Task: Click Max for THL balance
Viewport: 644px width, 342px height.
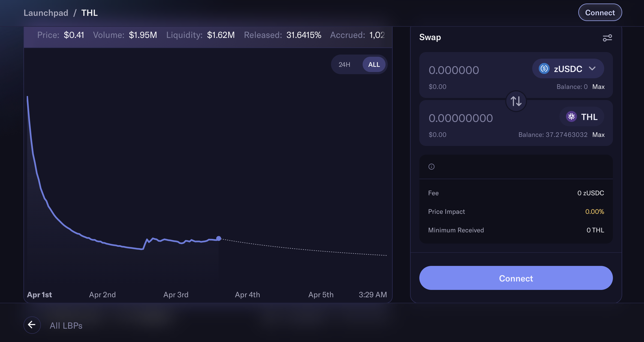Action: (598, 135)
